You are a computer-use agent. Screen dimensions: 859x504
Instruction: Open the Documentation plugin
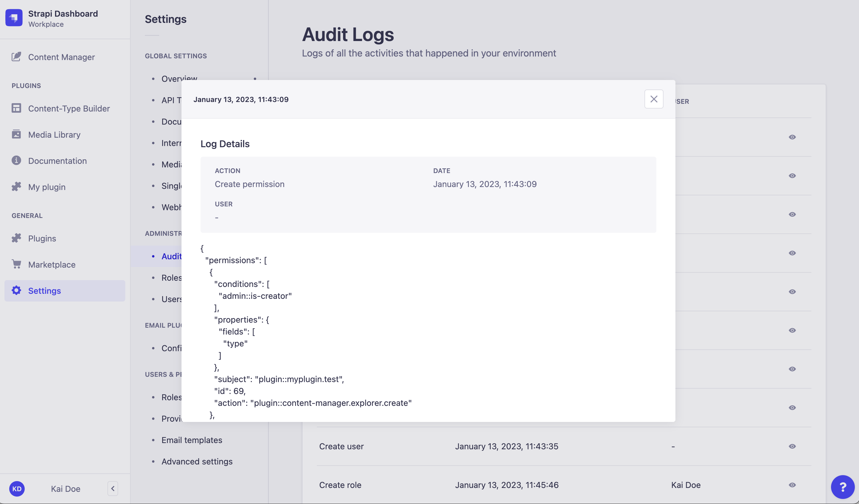coord(57,160)
